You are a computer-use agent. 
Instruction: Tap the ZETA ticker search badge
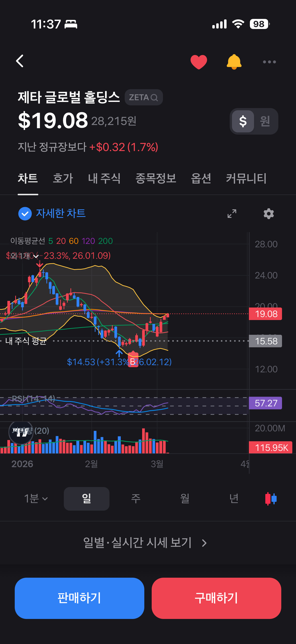pyautogui.click(x=144, y=97)
